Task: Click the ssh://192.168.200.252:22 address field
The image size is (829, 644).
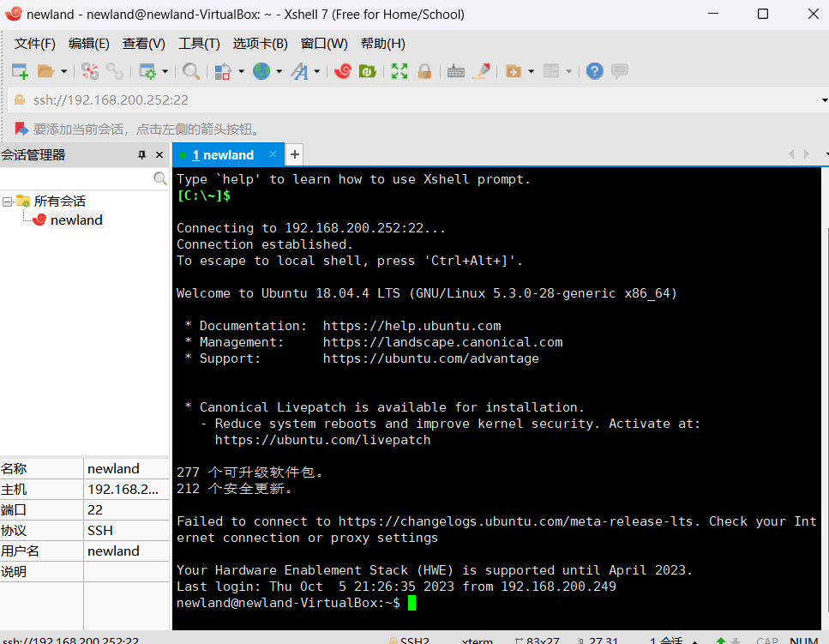Action: (x=412, y=100)
